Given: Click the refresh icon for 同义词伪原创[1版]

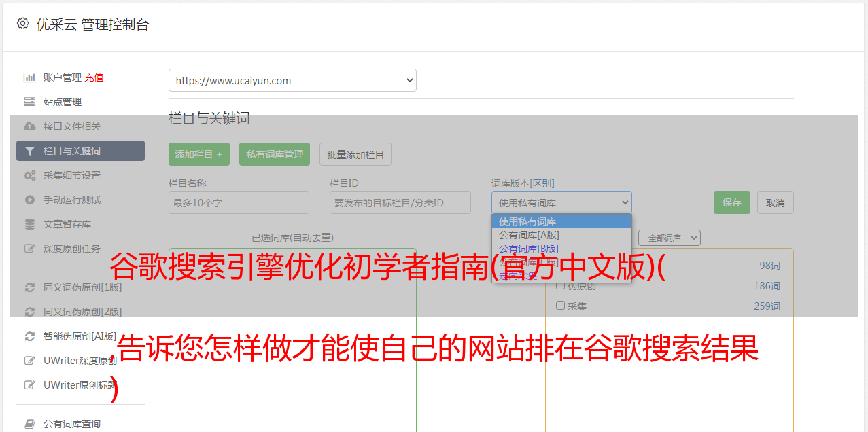Looking at the screenshot, I should coord(29,287).
